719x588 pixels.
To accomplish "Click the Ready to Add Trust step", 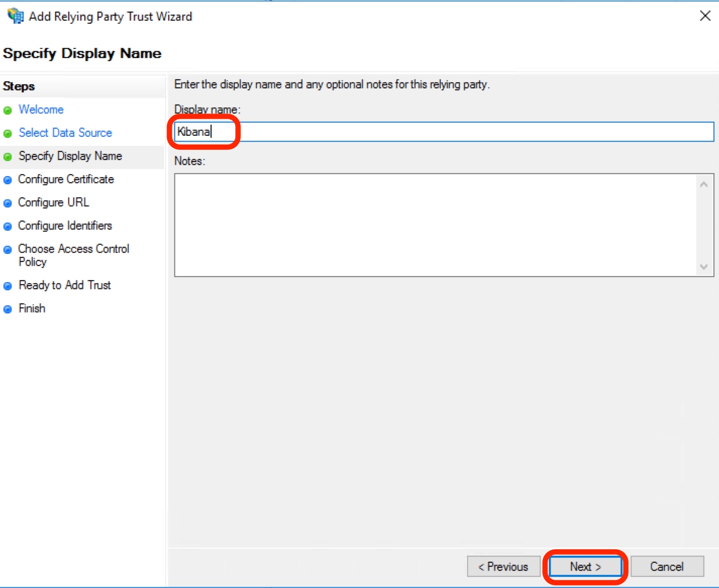I will (65, 285).
